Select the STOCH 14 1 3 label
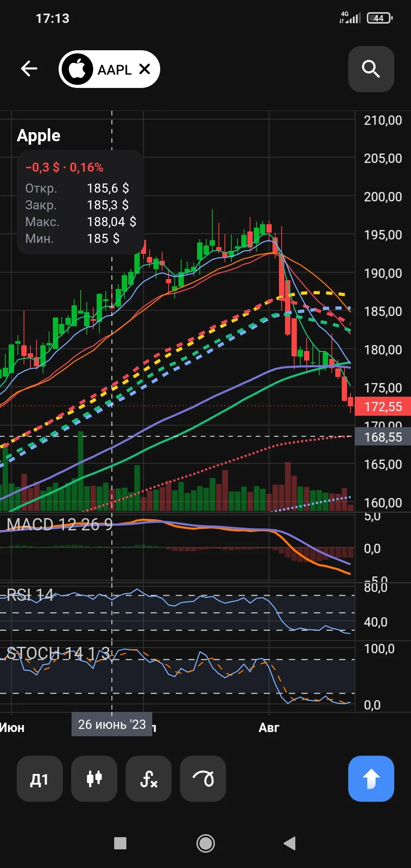411x868 pixels. coord(58,653)
